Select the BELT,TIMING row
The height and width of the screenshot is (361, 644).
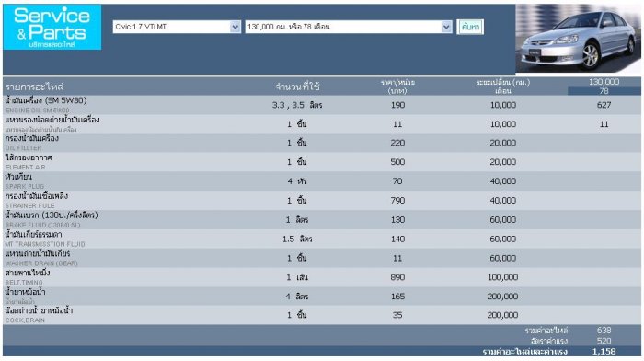(x=322, y=277)
